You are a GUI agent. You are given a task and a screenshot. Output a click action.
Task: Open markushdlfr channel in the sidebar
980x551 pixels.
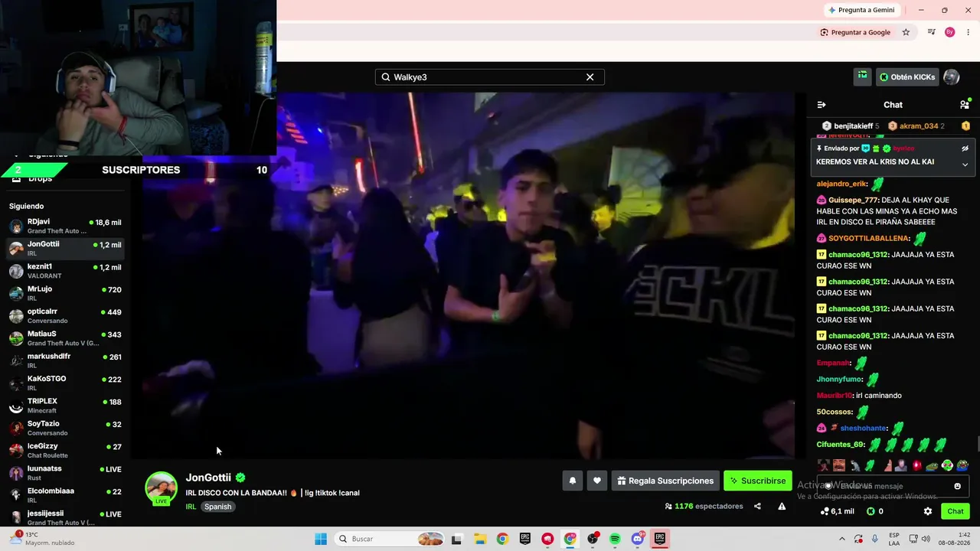point(65,360)
